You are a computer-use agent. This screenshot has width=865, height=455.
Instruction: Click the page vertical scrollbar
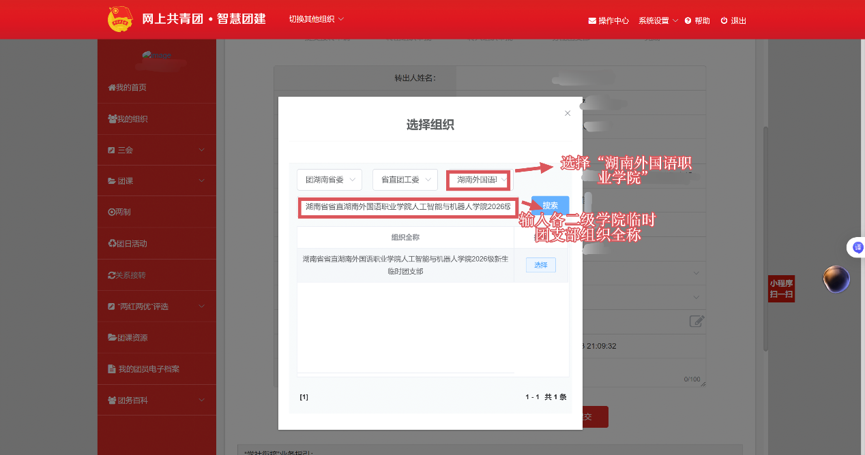(765, 238)
